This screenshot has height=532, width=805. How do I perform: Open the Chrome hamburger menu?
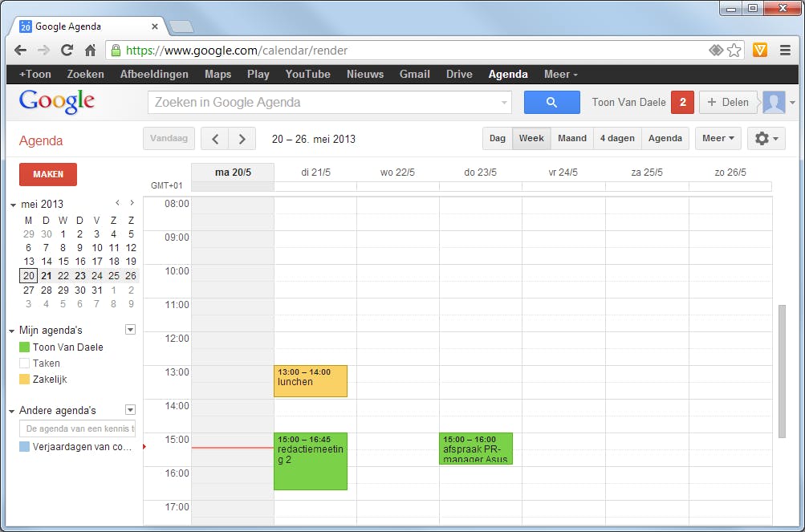tap(785, 50)
